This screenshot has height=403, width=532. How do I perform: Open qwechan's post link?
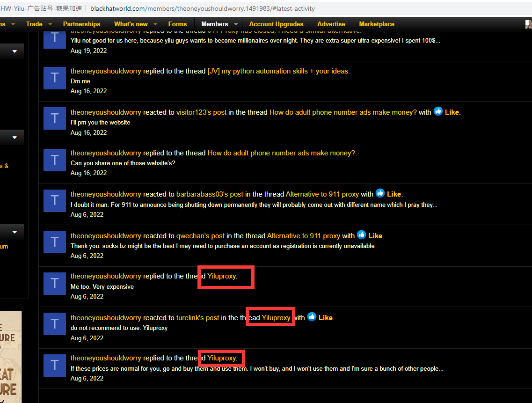tap(200, 235)
